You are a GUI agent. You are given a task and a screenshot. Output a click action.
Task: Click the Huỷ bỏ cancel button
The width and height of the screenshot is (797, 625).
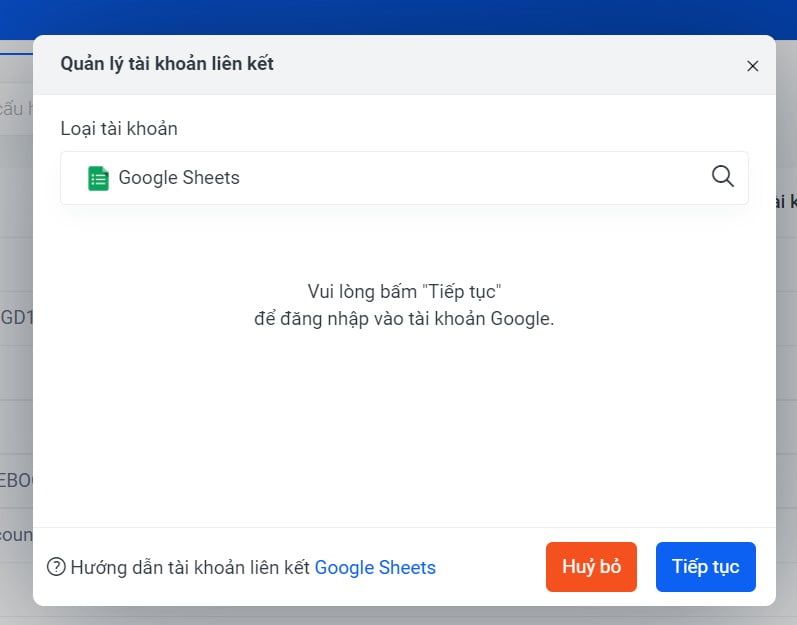click(x=591, y=567)
